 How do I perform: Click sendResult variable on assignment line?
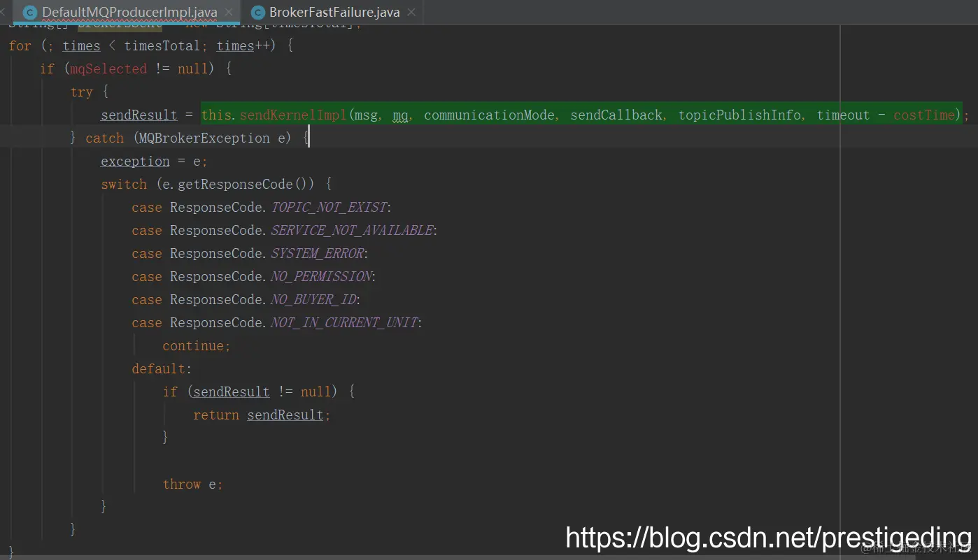tap(139, 115)
